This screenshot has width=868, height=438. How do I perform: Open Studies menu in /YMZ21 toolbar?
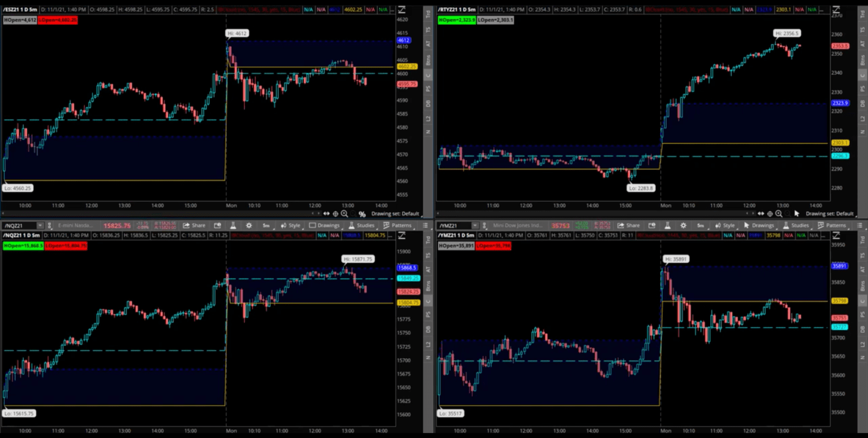(x=796, y=225)
